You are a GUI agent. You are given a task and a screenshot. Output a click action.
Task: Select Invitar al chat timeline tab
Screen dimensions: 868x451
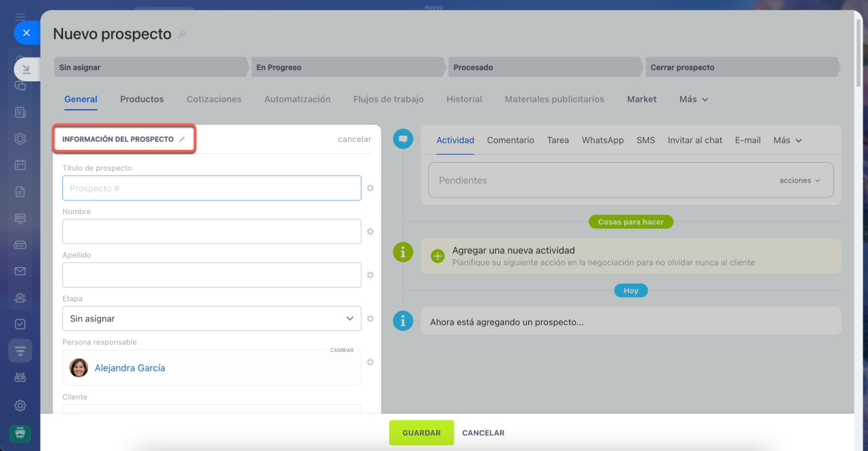pyautogui.click(x=695, y=140)
